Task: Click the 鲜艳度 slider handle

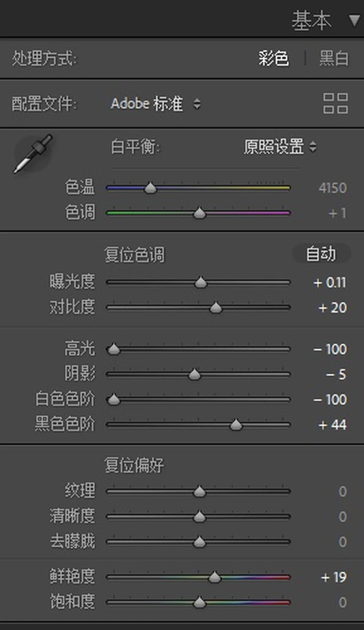Action: tap(215, 577)
